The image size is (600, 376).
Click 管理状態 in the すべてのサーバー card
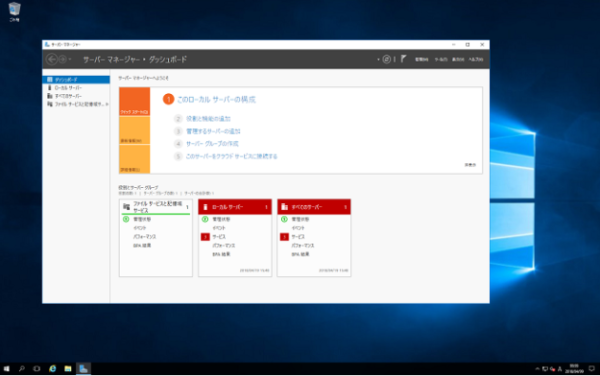click(x=300, y=219)
